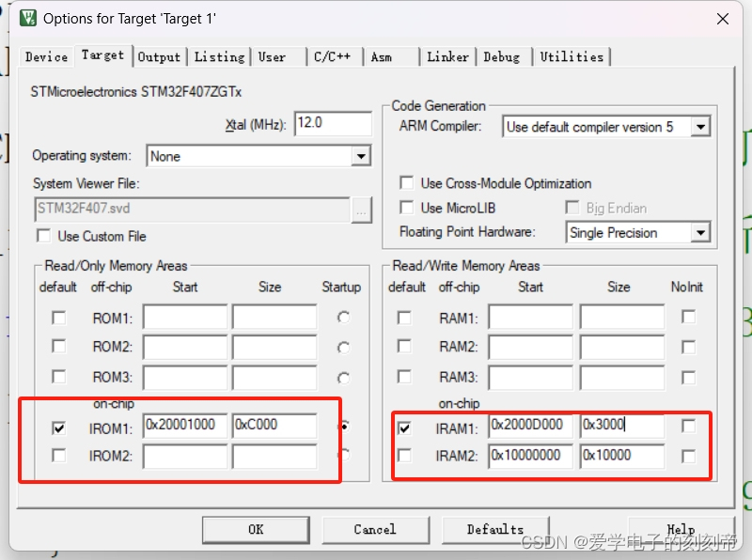Click the RAM1 Start address field
Image resolution: width=752 pixels, height=560 pixels.
click(531, 317)
